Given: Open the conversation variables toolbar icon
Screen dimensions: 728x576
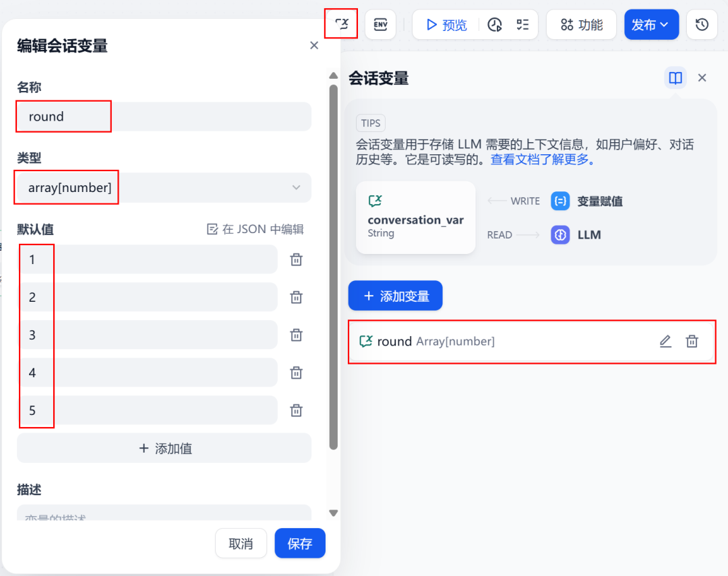Looking at the screenshot, I should tap(342, 24).
